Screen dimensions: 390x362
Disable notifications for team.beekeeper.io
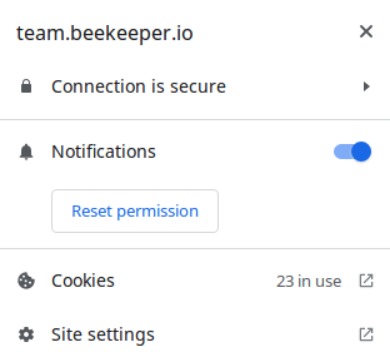pos(352,152)
